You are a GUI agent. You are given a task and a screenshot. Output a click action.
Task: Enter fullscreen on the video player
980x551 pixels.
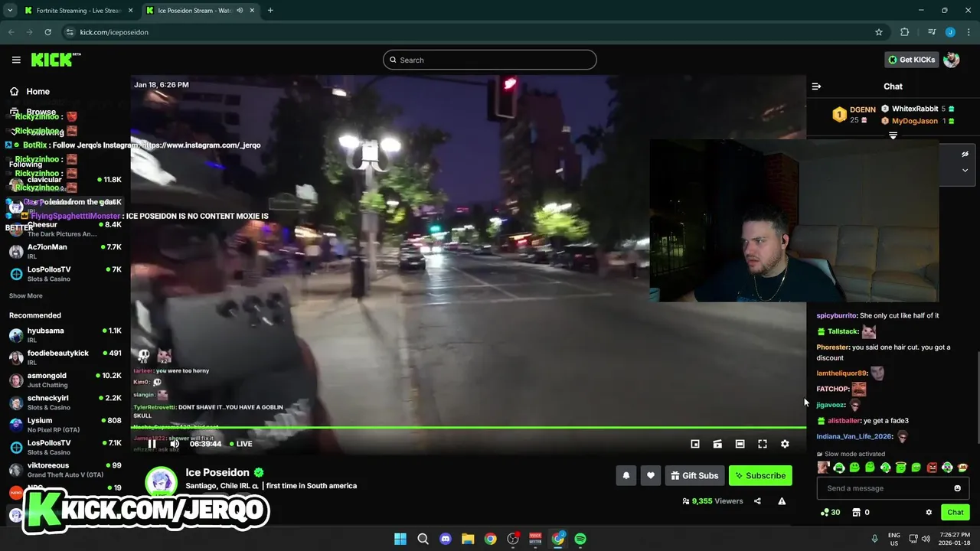pos(763,444)
